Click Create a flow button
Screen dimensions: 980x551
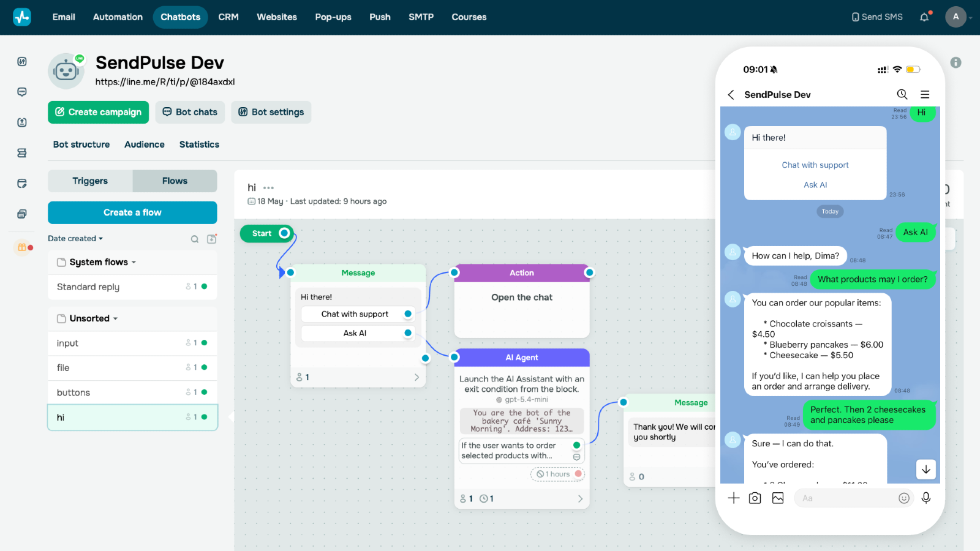(x=132, y=212)
